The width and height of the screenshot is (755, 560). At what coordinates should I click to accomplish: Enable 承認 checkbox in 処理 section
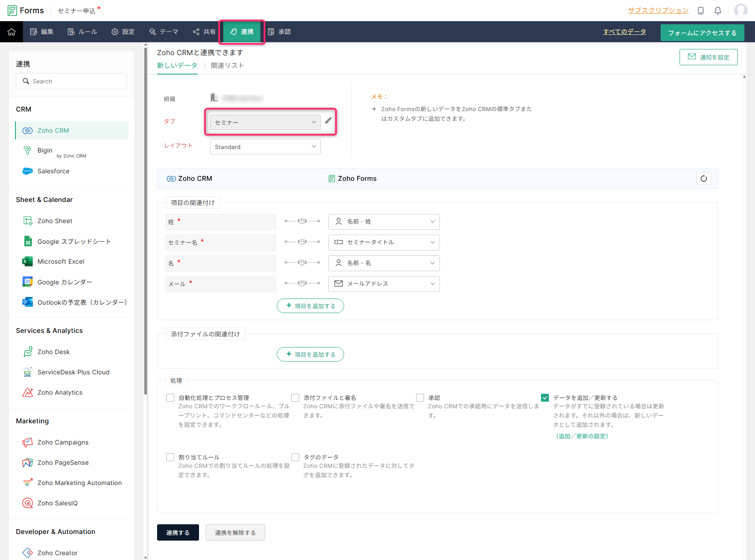tap(420, 398)
